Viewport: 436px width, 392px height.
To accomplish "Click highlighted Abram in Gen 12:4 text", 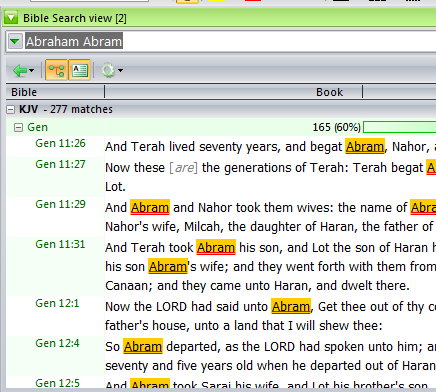I will tap(143, 347).
